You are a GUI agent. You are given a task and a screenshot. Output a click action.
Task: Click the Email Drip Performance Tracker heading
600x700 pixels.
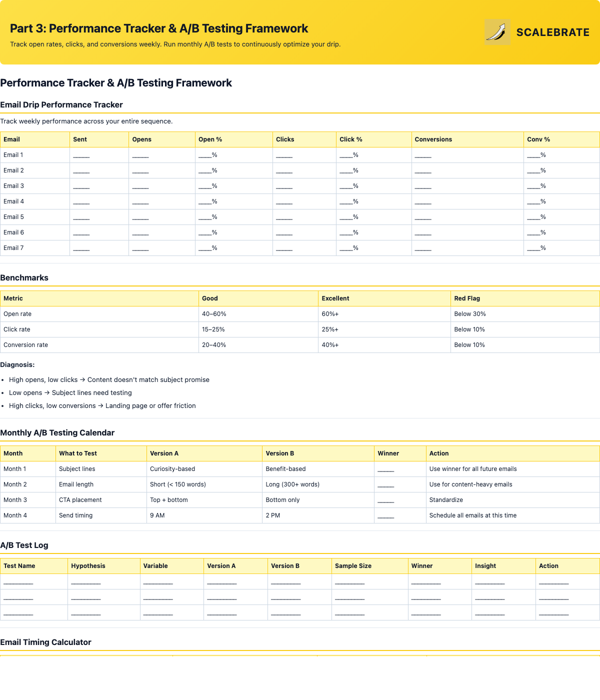(61, 104)
